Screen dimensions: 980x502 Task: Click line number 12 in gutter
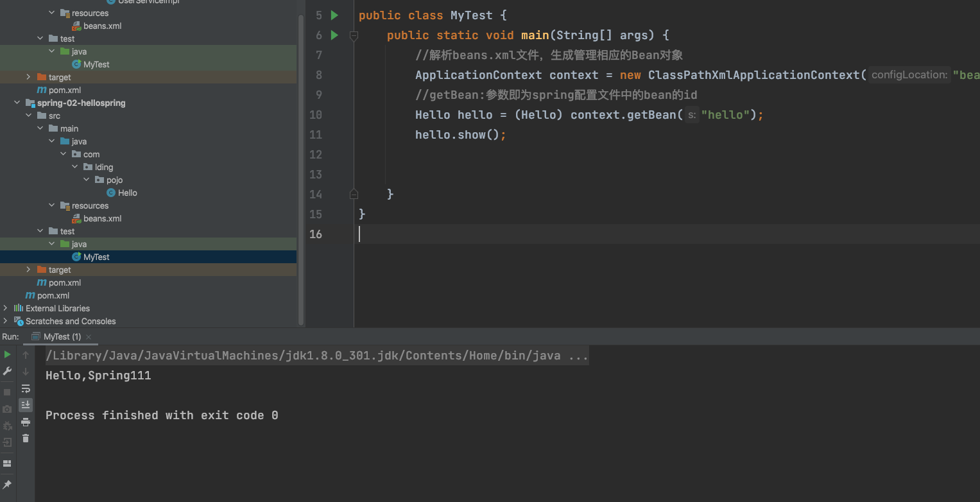(315, 154)
